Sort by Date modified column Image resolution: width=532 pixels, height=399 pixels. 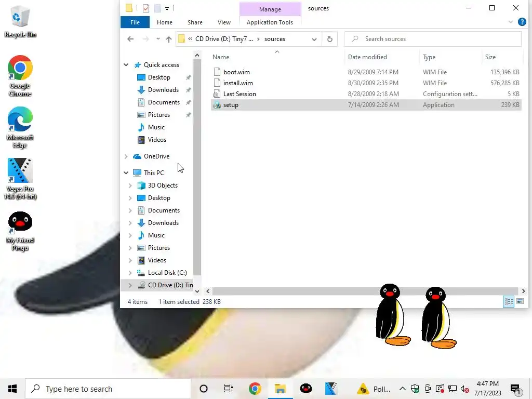pyautogui.click(x=382, y=57)
